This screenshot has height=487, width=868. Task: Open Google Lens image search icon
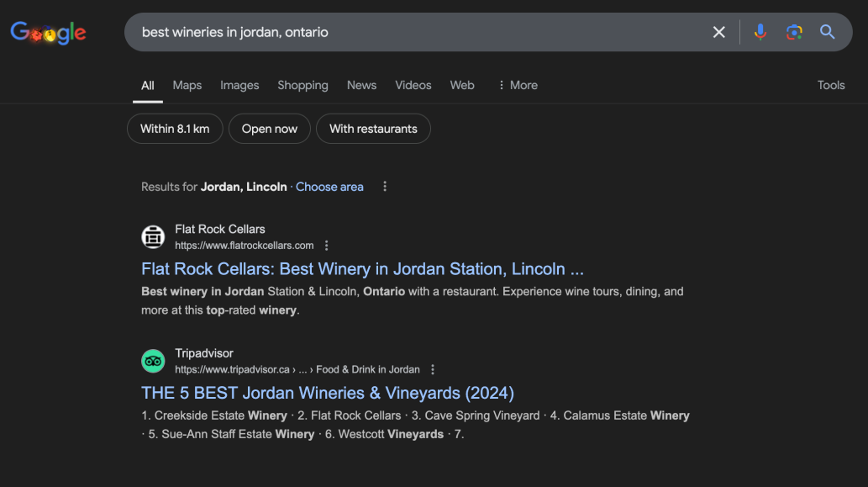pos(794,32)
